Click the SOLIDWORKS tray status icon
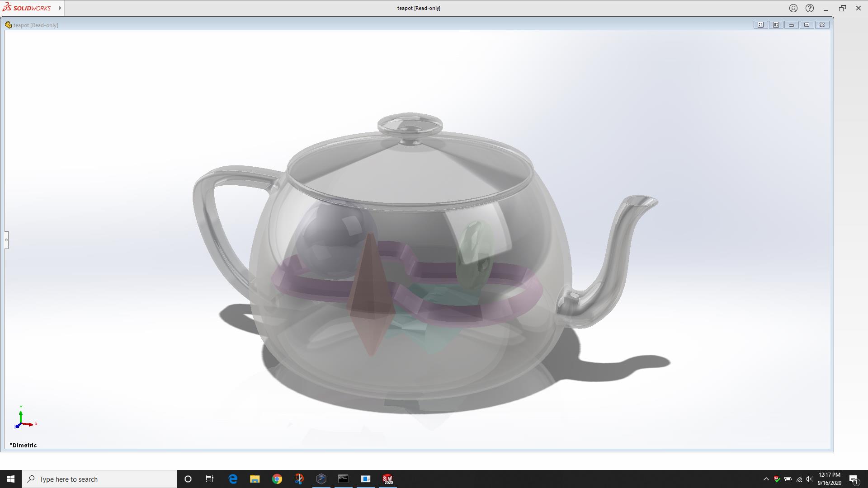868x488 pixels. [777, 479]
